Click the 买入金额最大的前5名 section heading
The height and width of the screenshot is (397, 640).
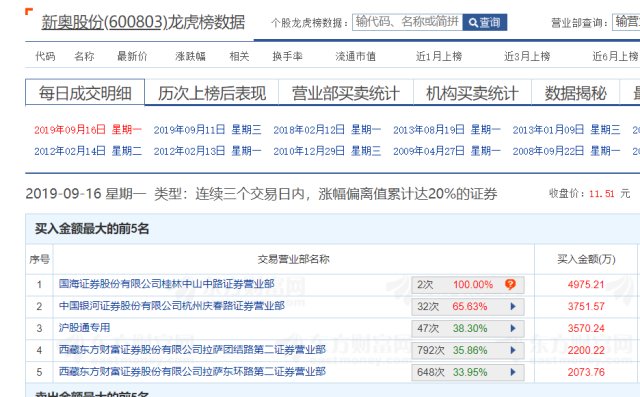coord(92,228)
